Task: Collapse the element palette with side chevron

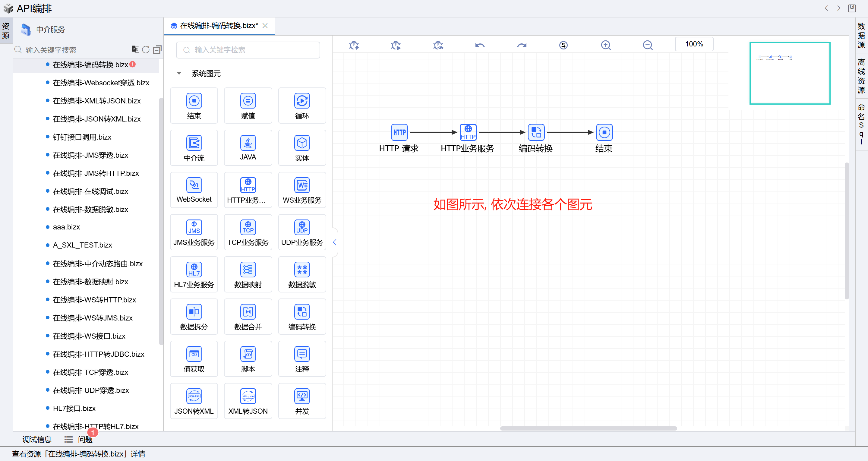Action: pos(335,242)
